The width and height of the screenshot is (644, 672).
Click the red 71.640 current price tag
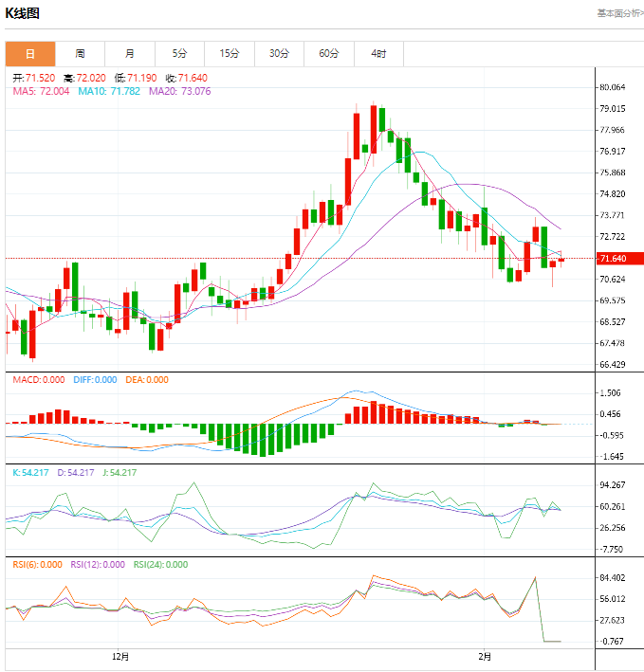coord(620,259)
